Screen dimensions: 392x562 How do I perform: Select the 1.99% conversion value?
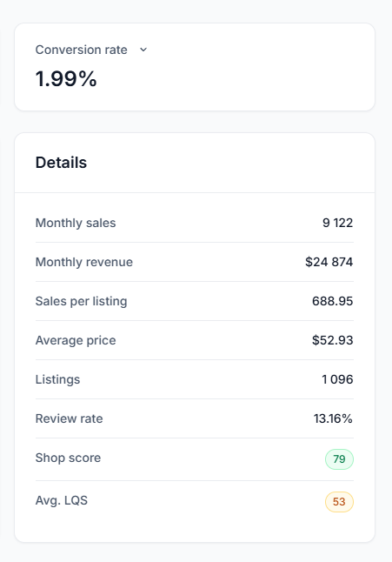pyautogui.click(x=66, y=78)
